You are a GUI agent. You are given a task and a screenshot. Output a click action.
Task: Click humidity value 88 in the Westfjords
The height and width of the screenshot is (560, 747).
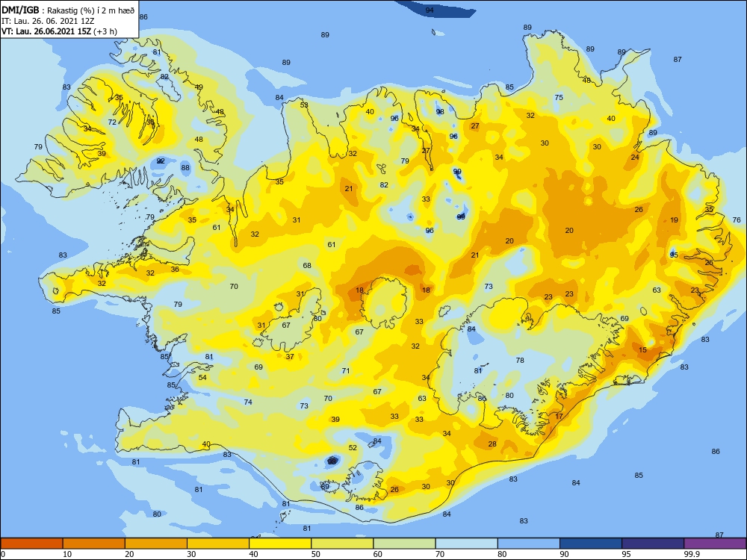click(185, 167)
